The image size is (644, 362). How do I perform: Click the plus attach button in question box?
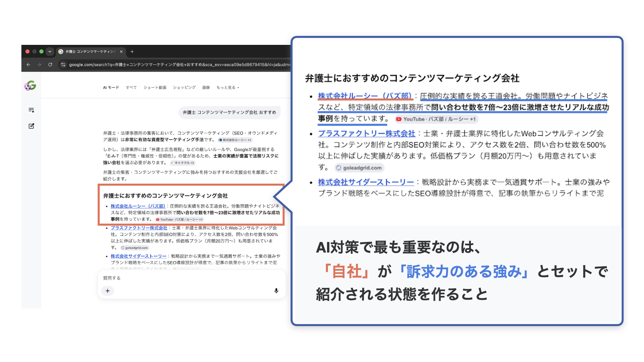(x=108, y=291)
